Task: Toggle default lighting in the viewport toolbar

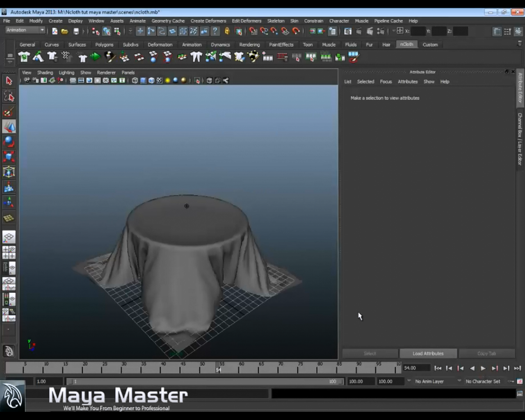Action: pos(168,80)
